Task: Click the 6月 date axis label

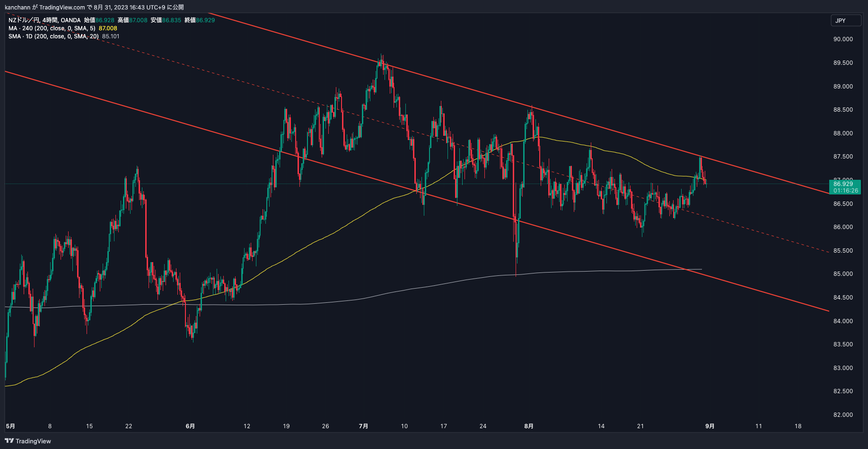Action: point(190,426)
